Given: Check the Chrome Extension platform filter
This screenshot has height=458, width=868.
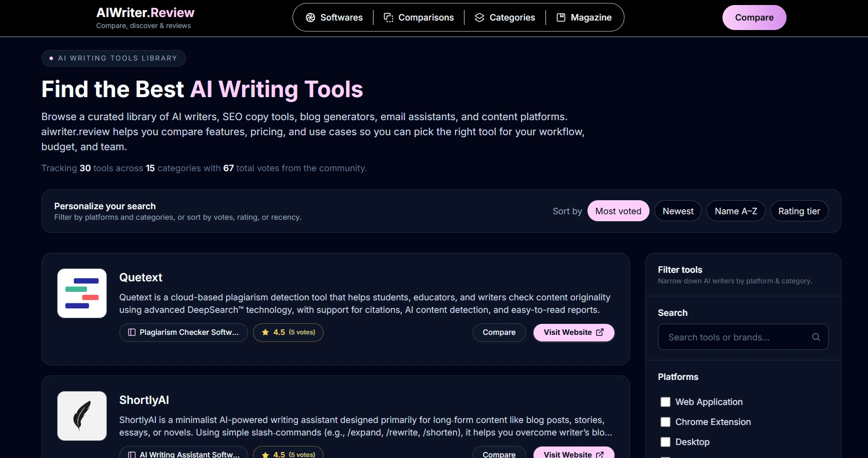Looking at the screenshot, I should 665,422.
